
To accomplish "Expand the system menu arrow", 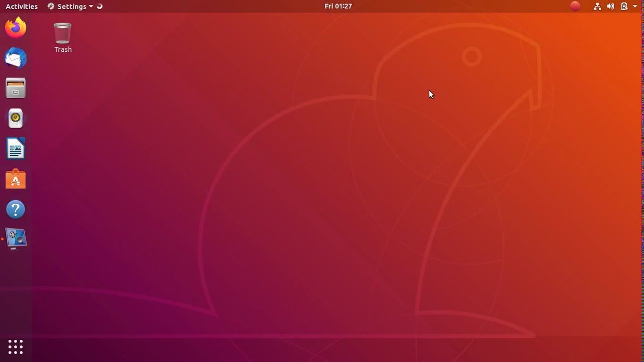I will (x=635, y=7).
